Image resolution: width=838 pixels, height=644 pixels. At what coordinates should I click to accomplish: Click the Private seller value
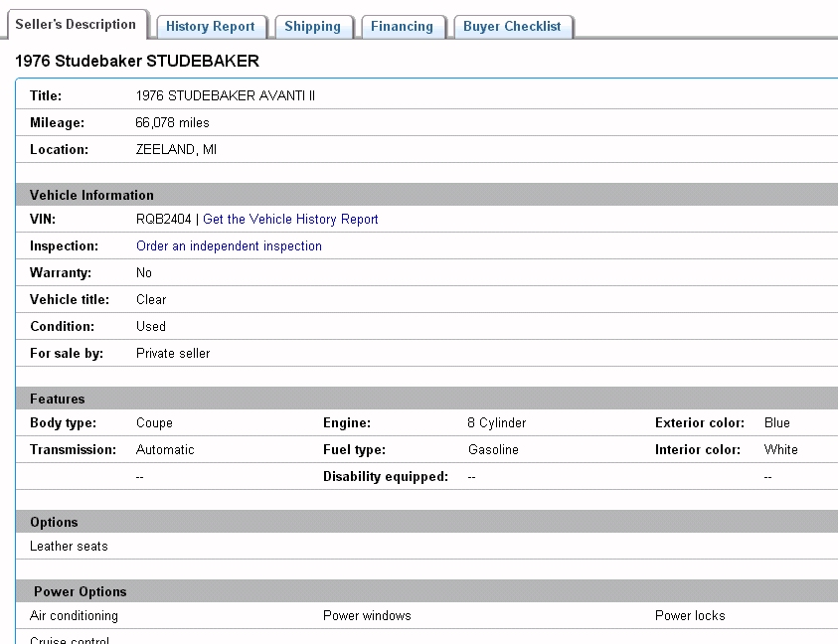[173, 353]
